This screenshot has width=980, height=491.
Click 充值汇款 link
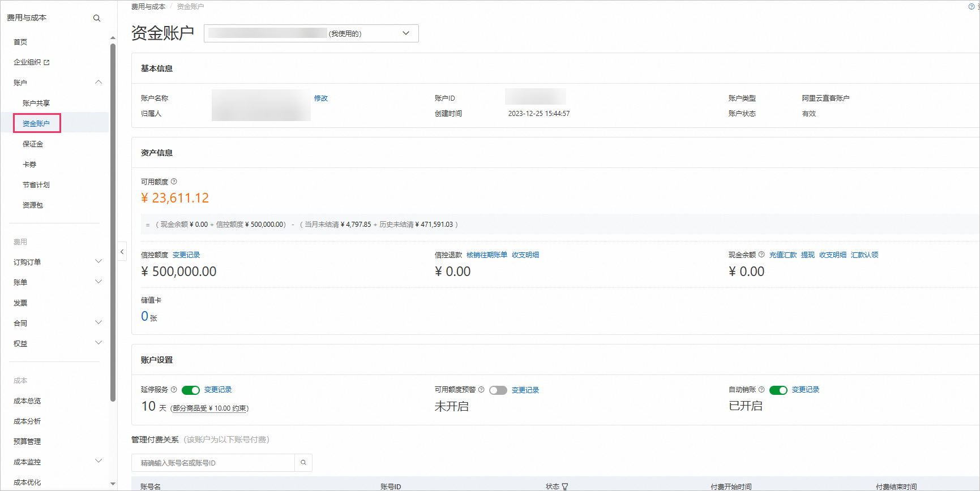(783, 255)
